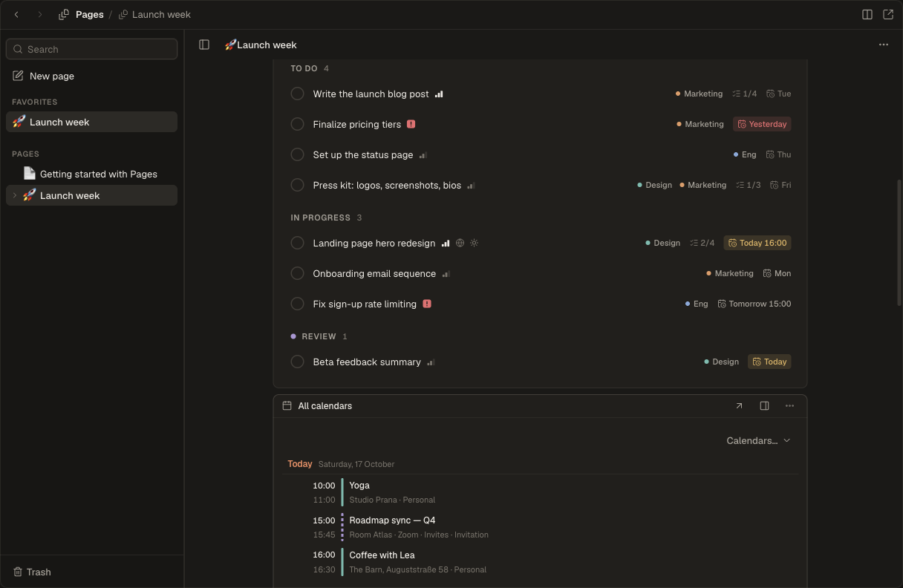Click Eng tag on Set up the status page
The height and width of the screenshot is (588, 903).
pos(744,154)
